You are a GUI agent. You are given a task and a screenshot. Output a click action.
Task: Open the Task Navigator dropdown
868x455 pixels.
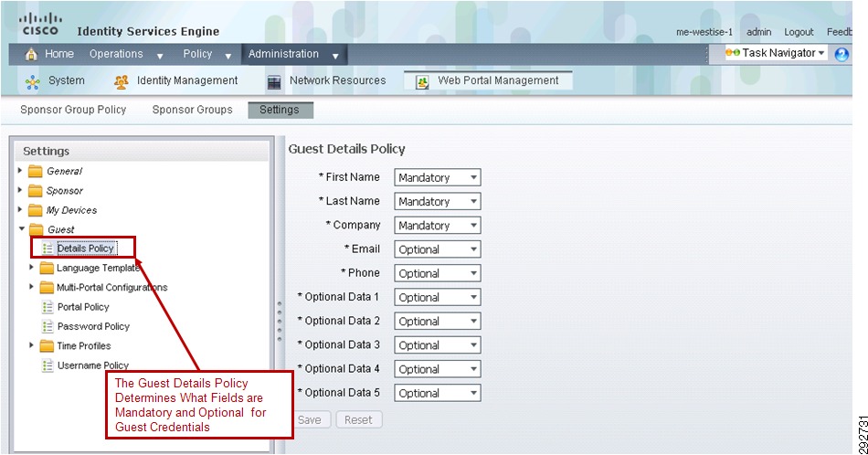775,53
